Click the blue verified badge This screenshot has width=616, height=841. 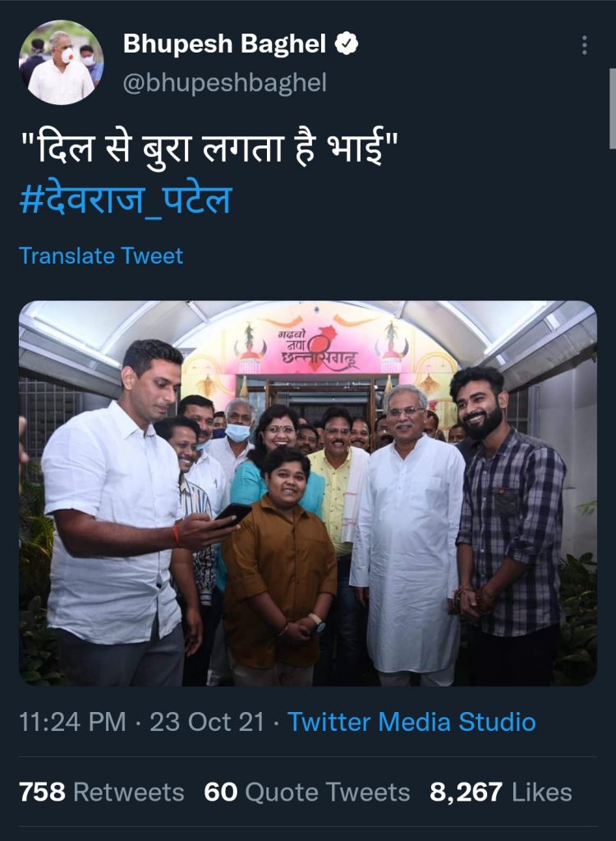pos(349,44)
